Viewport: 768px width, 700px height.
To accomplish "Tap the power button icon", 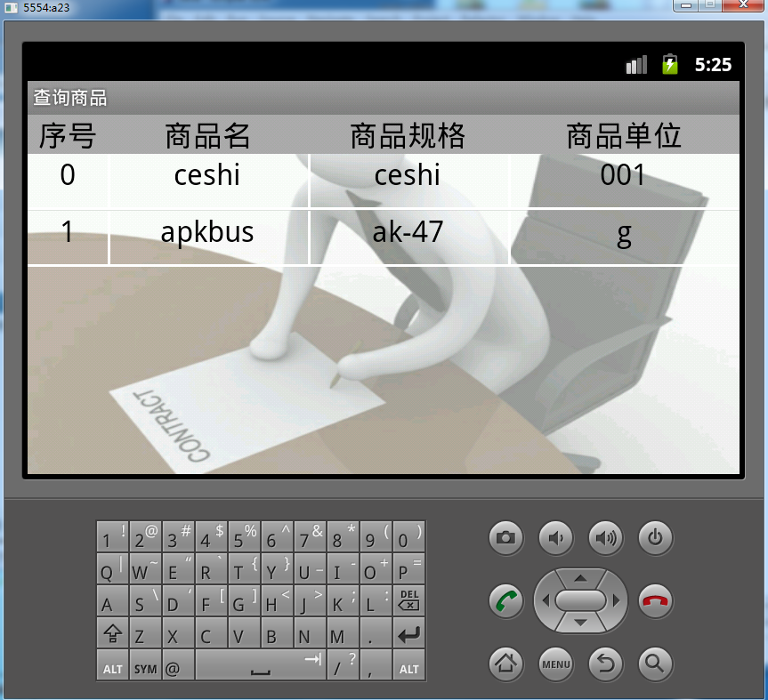I will coord(655,538).
